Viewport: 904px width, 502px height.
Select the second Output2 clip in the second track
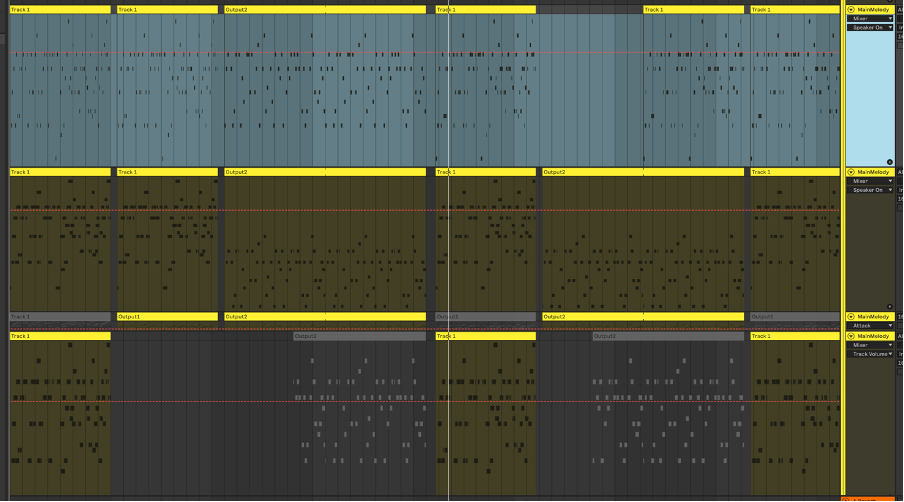coord(643,172)
